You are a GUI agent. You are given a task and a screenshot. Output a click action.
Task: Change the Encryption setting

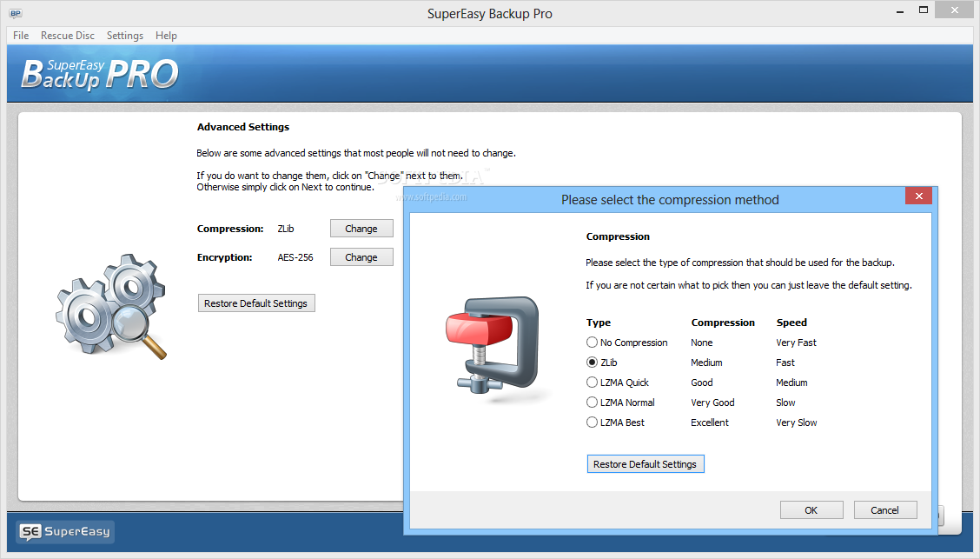pos(361,257)
